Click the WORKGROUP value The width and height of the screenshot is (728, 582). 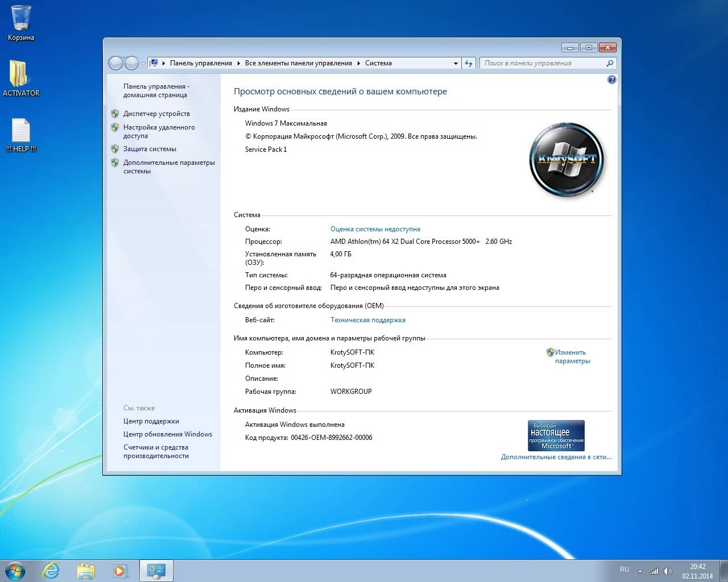tap(351, 392)
